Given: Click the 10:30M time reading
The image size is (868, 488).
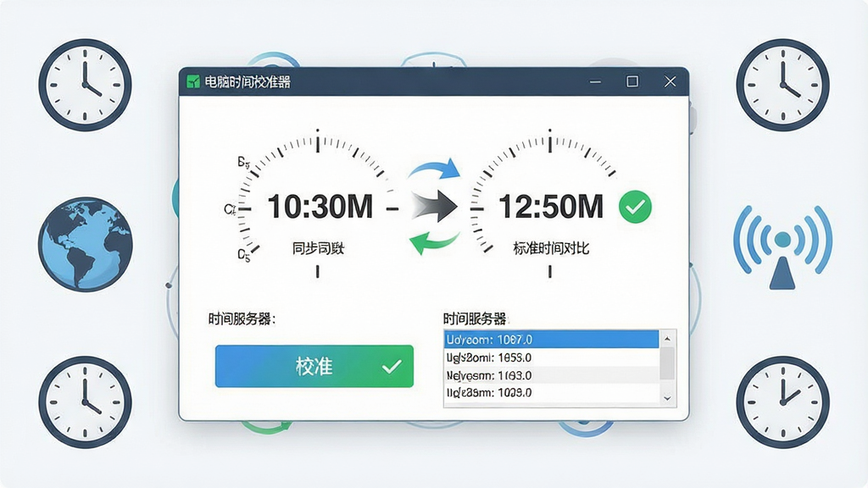Looking at the screenshot, I should tap(320, 207).
